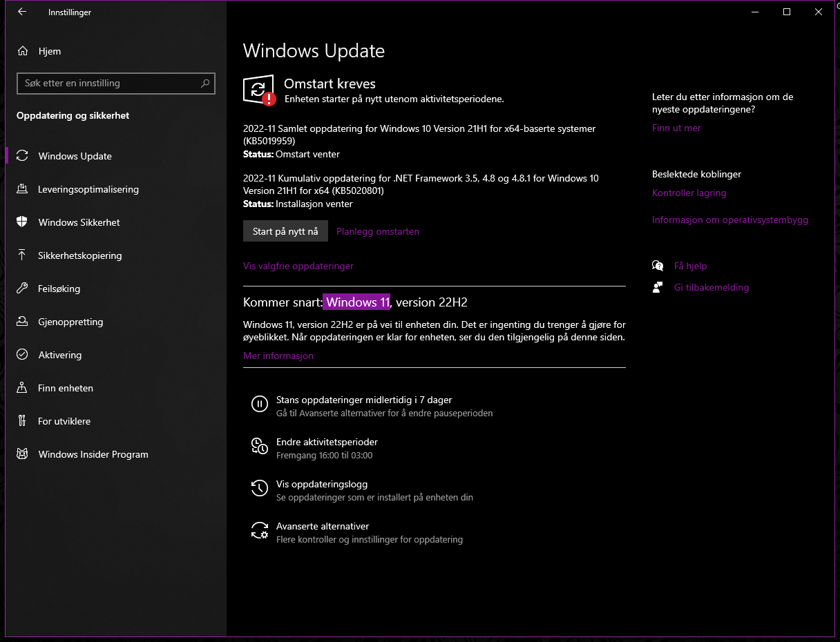Screen dimensions: 840x642
Task: Click the Status: Installasjon venter text
Action: (x=298, y=204)
